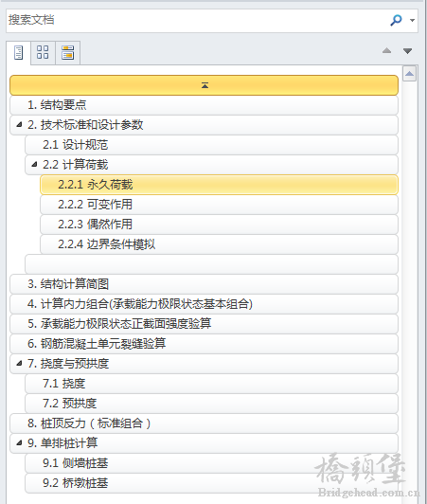Collapse the 9. 单排桩计算 section

[19, 443]
